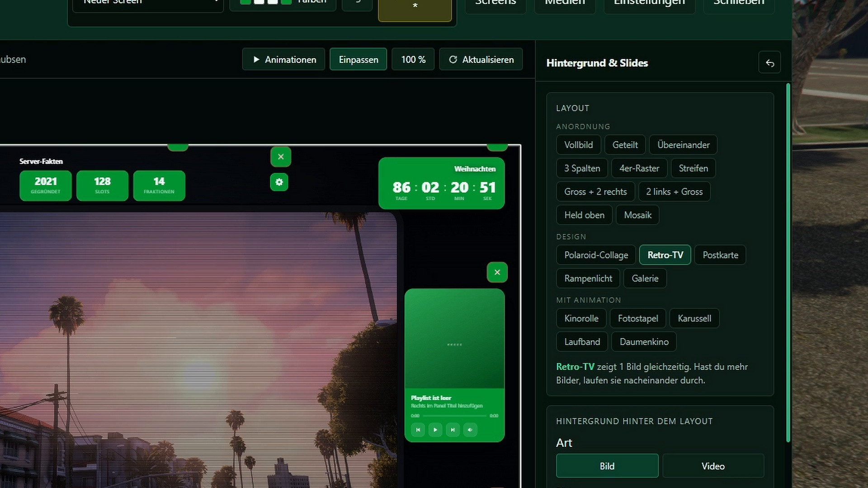868x488 pixels.
Task: Remove the Server-Fakten widget with its X
Action: pyautogui.click(x=281, y=157)
